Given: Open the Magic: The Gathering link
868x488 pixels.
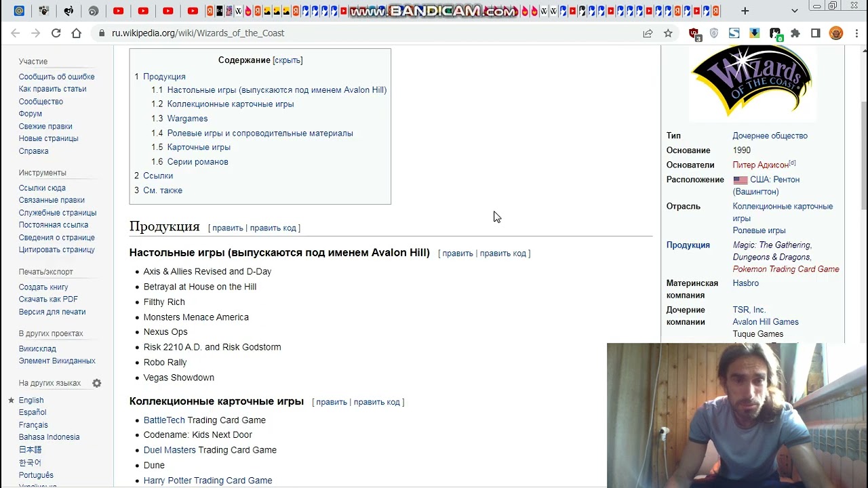Looking at the screenshot, I should point(771,245).
